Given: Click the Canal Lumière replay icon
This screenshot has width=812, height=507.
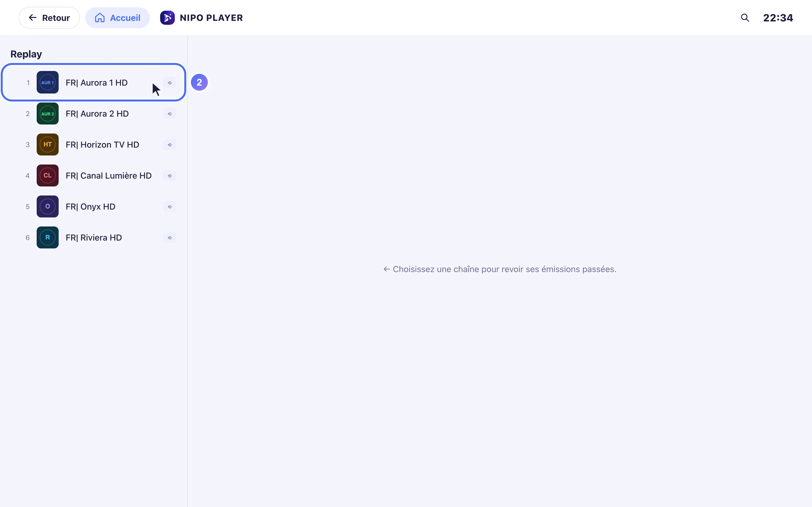Looking at the screenshot, I should point(169,176).
